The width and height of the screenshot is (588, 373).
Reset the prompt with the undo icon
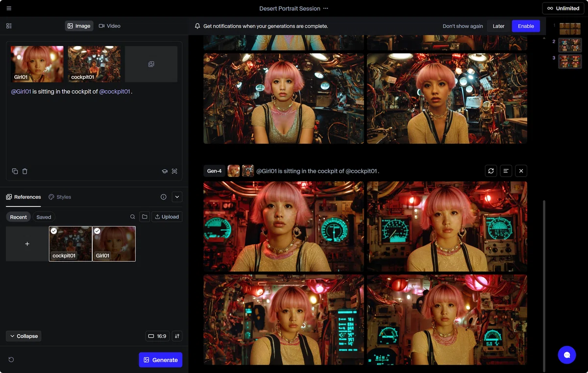coord(11,360)
